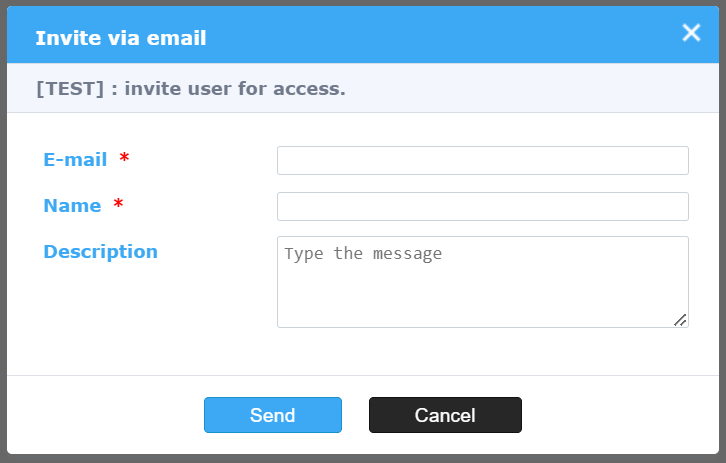Grab the Description textarea resize handle
This screenshot has height=463, width=726.
pyautogui.click(x=680, y=319)
